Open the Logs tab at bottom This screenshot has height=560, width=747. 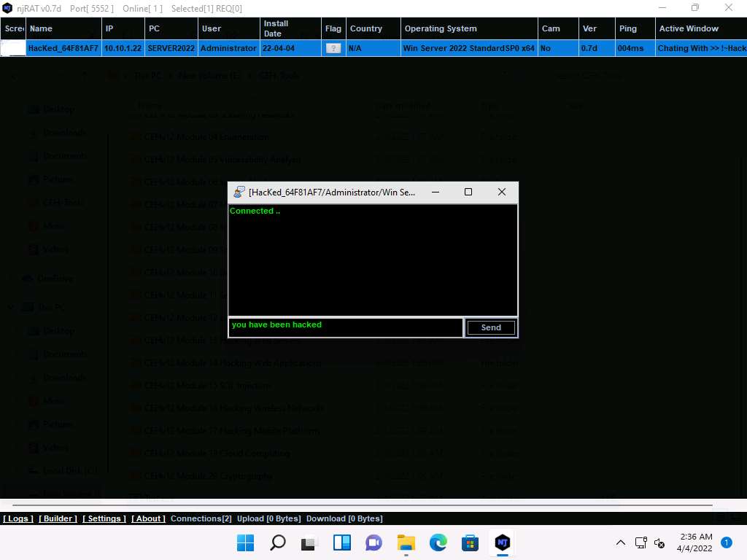[x=18, y=518]
